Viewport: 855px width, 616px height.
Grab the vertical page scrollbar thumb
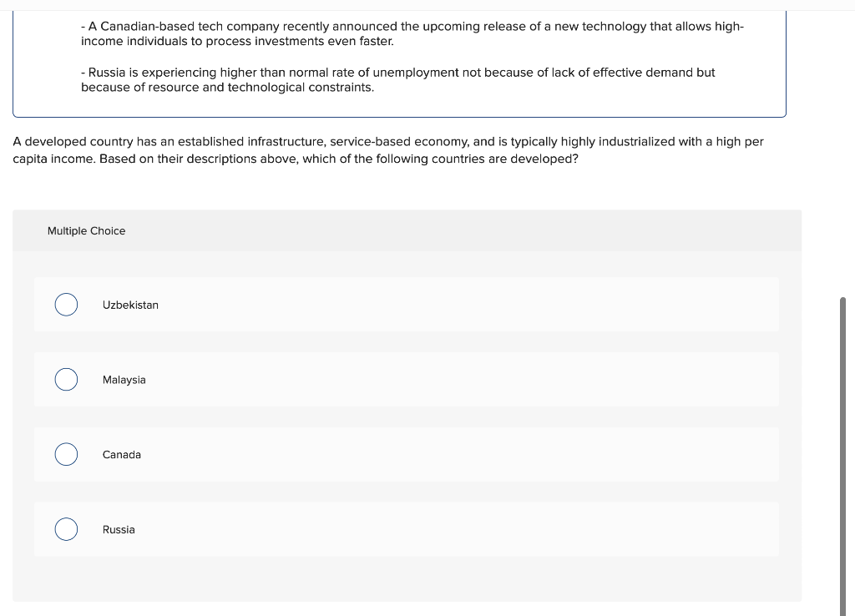click(843, 457)
